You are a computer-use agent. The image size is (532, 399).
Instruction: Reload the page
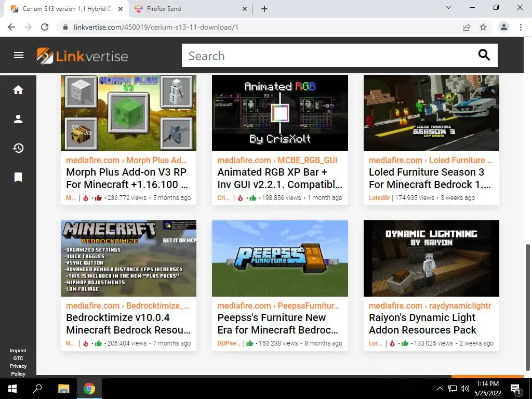point(45,27)
